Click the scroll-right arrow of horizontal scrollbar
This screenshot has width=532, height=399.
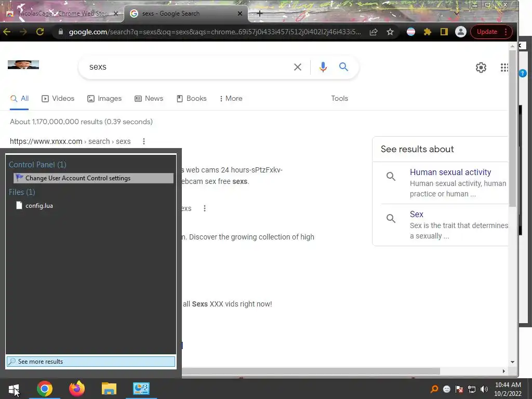pos(503,371)
